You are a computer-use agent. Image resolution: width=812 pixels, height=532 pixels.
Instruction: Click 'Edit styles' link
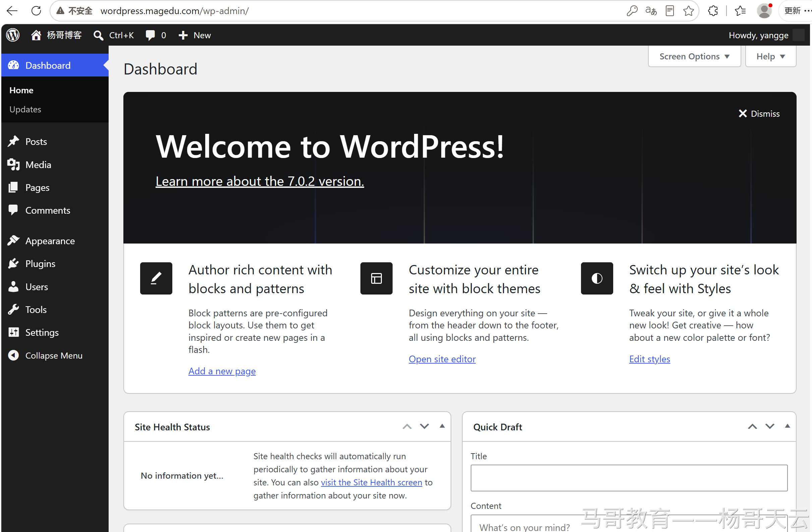(650, 359)
